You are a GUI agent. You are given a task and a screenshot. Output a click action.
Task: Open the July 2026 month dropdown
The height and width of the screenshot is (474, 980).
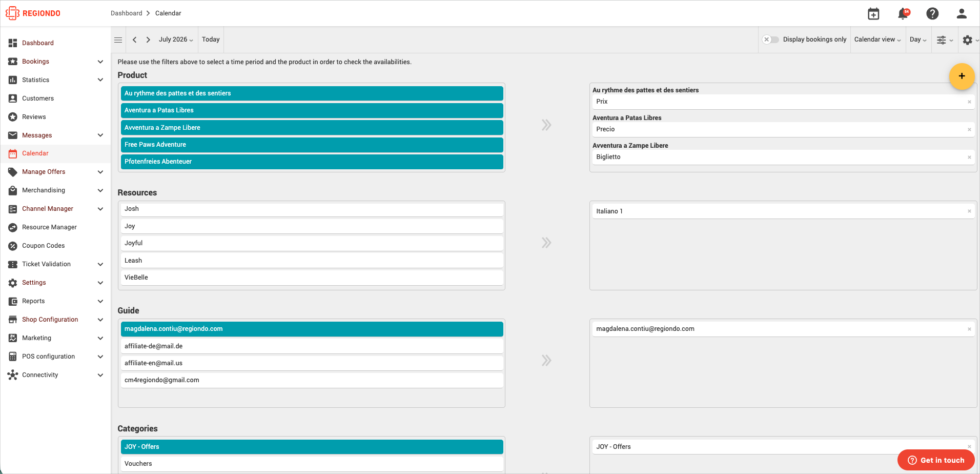[176, 39]
